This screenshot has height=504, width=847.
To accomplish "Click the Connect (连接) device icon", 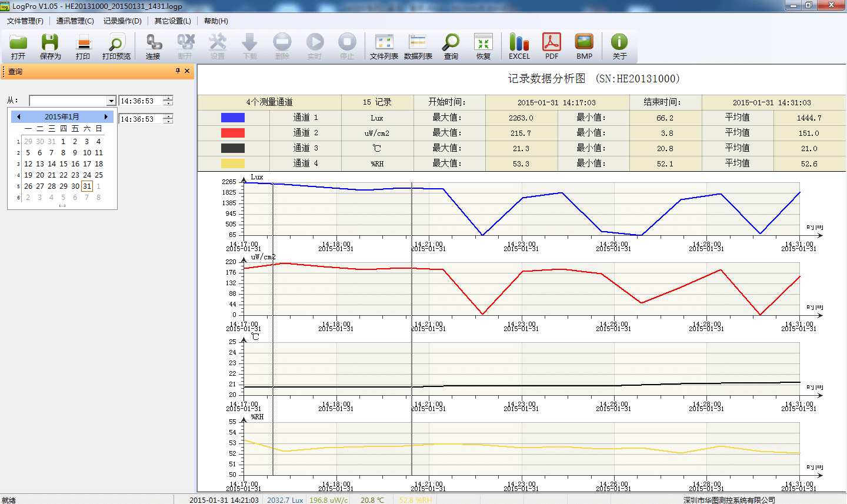I will 153,46.
